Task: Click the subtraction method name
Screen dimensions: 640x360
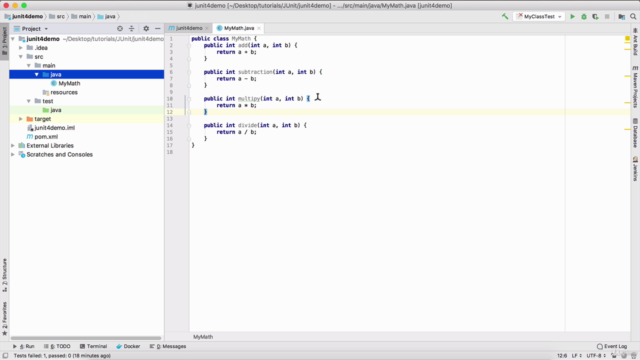Action: point(255,72)
